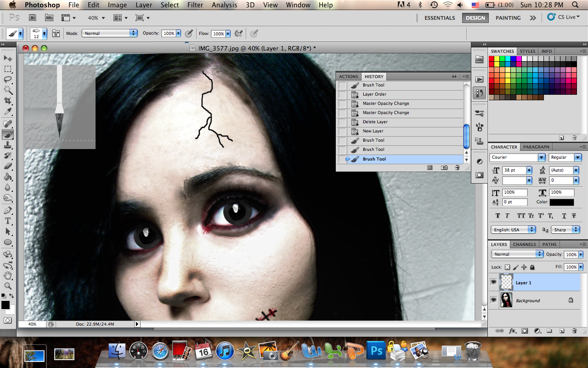The width and height of the screenshot is (588, 368).
Task: Open Sharp anti-aliasing dropdown
Action: (x=566, y=230)
